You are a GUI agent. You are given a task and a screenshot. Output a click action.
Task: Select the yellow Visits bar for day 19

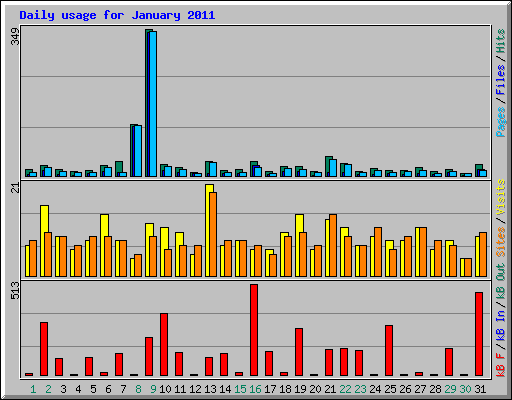[299, 245]
